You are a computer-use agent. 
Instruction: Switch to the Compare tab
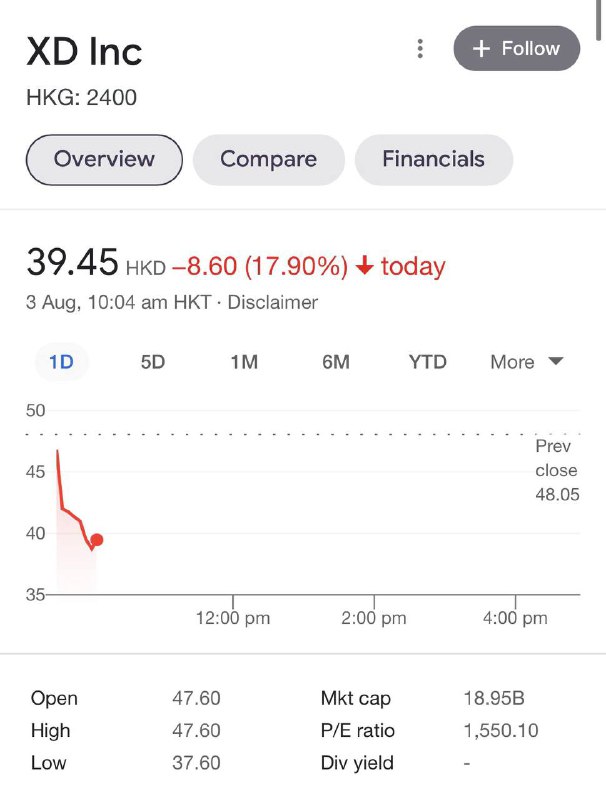[x=267, y=159]
